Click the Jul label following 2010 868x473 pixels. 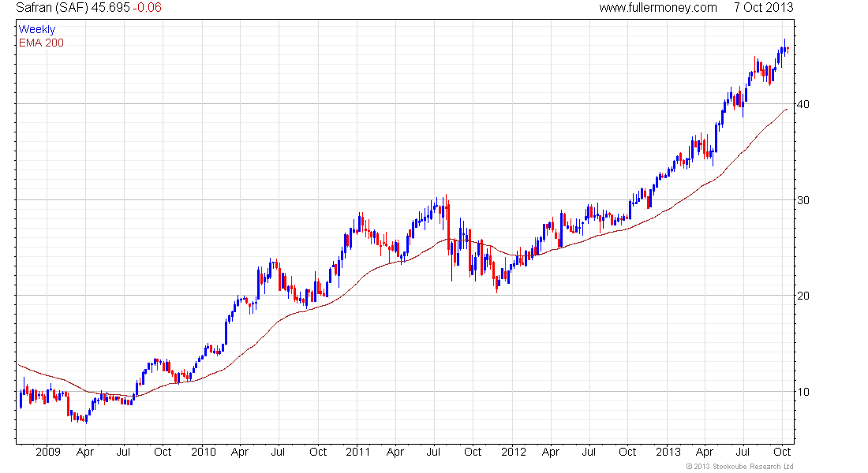278,452
